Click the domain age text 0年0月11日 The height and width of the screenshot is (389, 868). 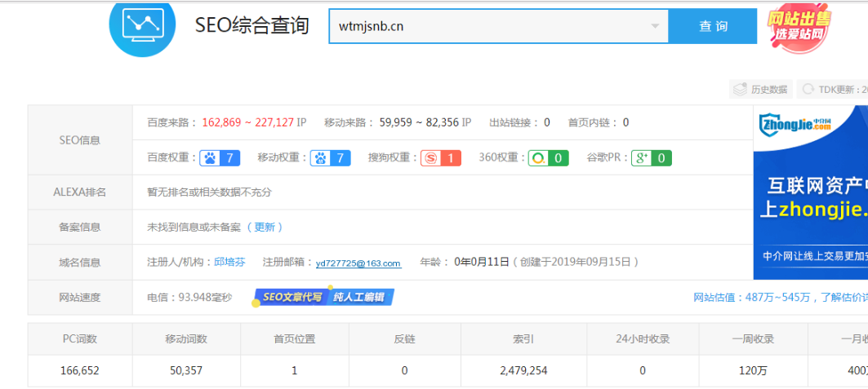[482, 262]
